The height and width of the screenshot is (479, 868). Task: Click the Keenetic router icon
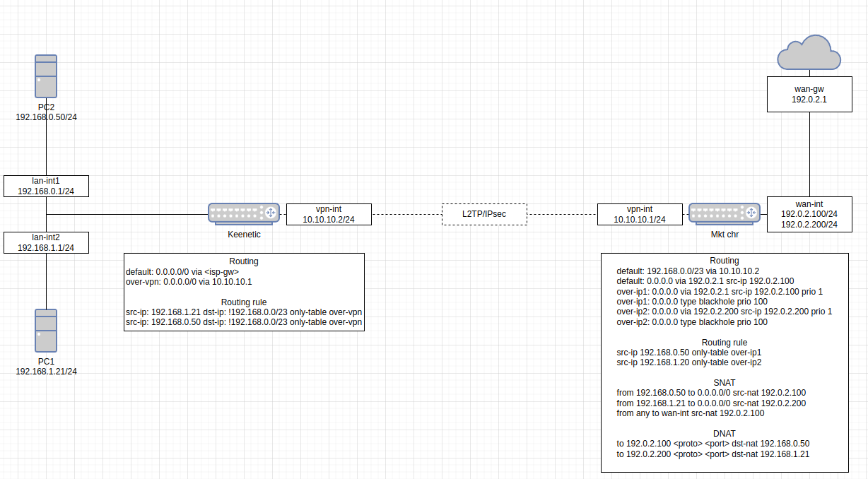[244, 213]
